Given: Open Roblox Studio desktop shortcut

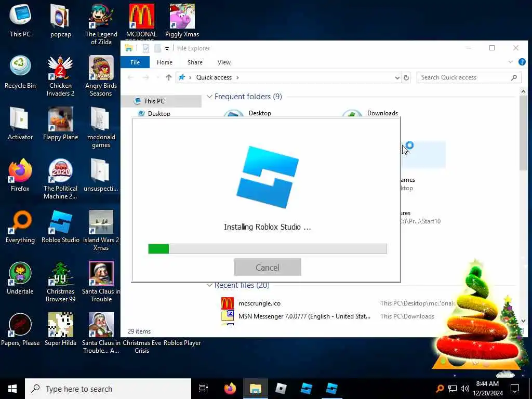Looking at the screenshot, I should coord(60,227).
